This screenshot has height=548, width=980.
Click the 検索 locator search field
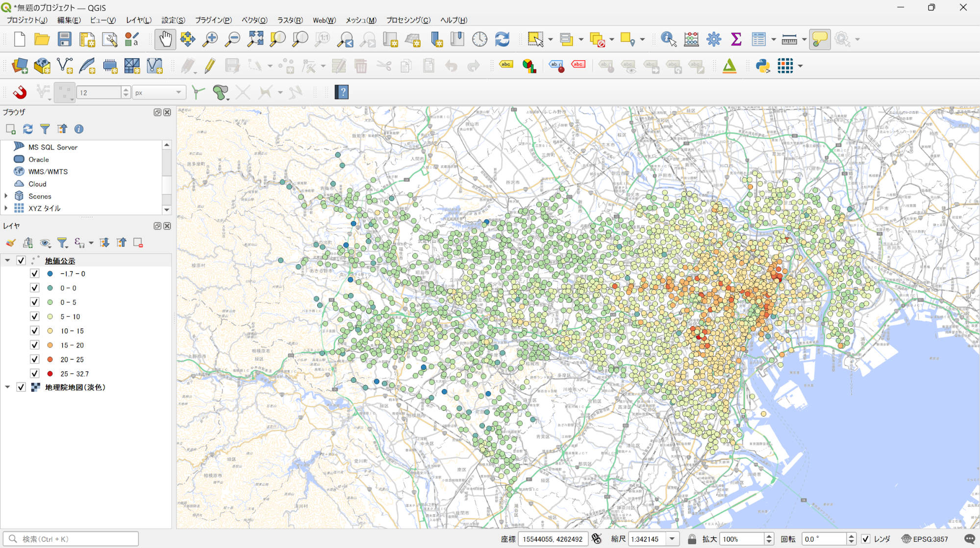click(x=71, y=539)
